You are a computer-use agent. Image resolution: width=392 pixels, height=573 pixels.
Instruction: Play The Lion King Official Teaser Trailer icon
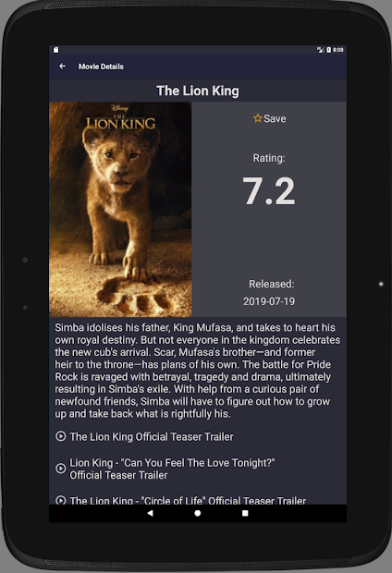coord(61,436)
